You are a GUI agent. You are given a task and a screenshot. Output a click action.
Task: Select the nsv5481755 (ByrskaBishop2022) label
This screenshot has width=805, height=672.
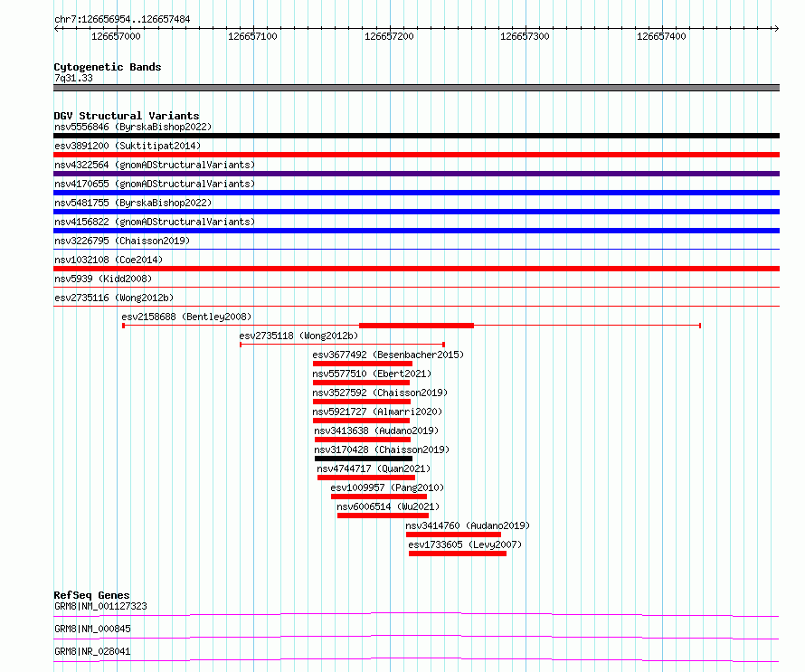pyautogui.click(x=133, y=203)
